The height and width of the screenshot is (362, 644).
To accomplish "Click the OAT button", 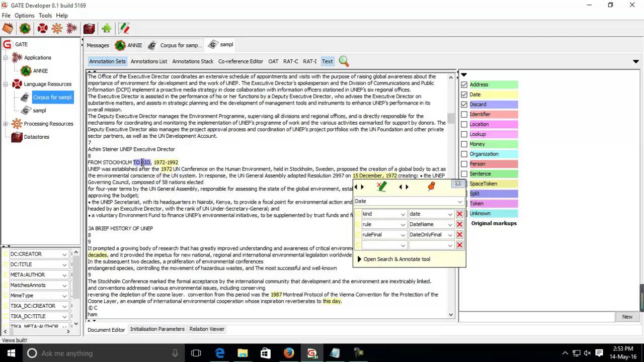I will tap(273, 61).
